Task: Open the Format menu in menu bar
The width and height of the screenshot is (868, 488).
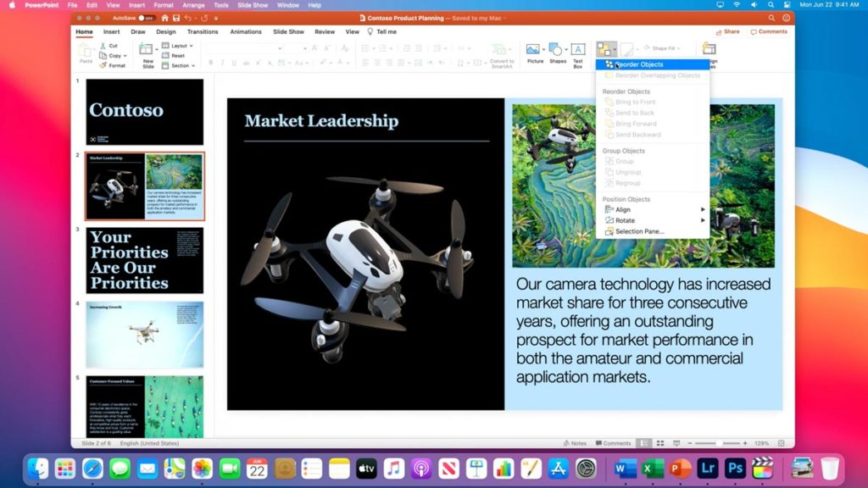Action: click(164, 5)
